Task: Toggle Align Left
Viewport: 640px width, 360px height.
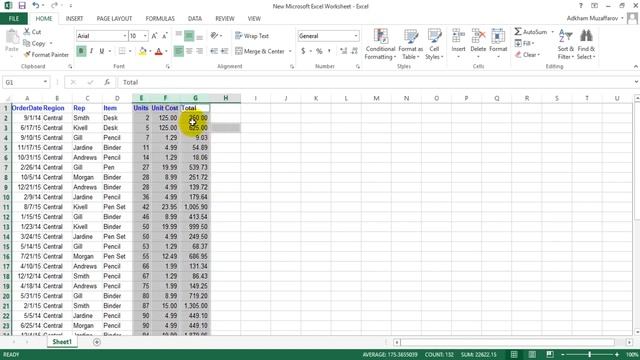Action: pos(178,51)
